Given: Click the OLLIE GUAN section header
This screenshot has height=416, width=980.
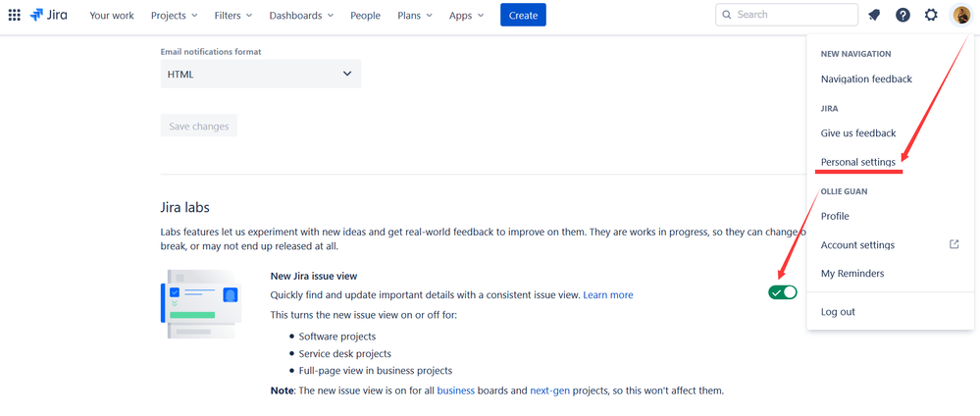Looking at the screenshot, I should (845, 191).
